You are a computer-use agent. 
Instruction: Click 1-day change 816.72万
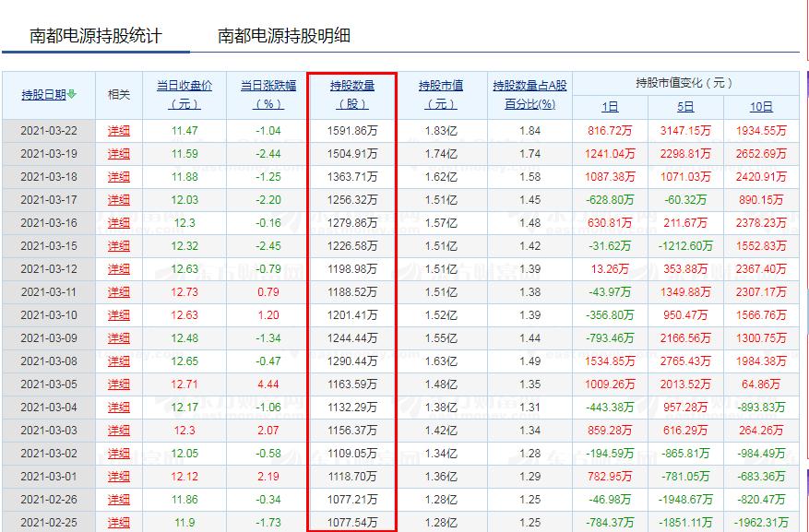(x=610, y=131)
